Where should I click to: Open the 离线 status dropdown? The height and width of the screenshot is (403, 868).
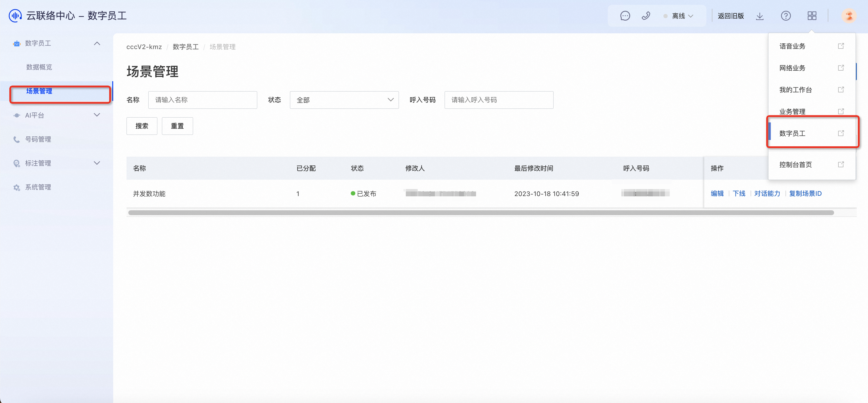(679, 16)
